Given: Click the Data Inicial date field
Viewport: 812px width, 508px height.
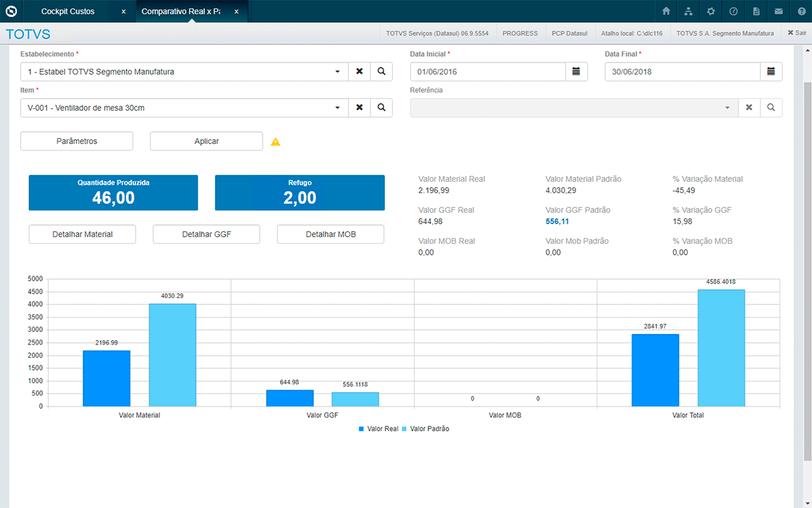Looking at the screenshot, I should (487, 72).
